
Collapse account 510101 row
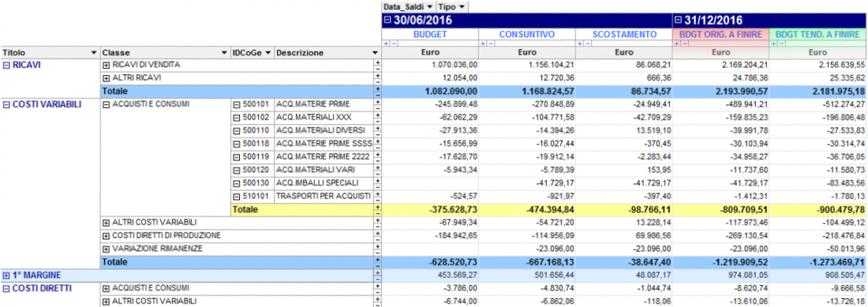(x=237, y=197)
